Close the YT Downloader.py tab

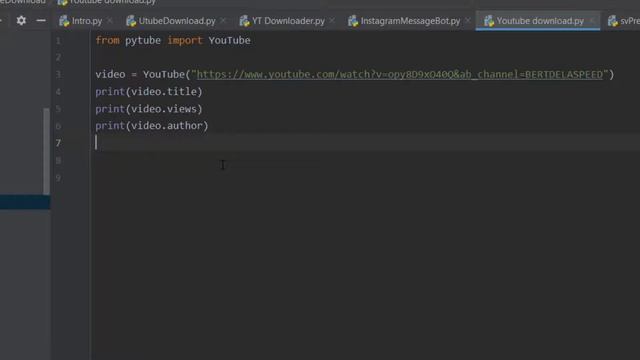[x=332, y=20]
